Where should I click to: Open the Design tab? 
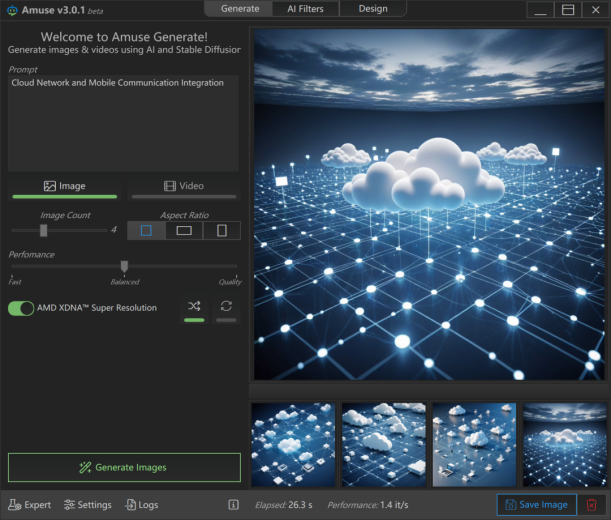click(372, 9)
